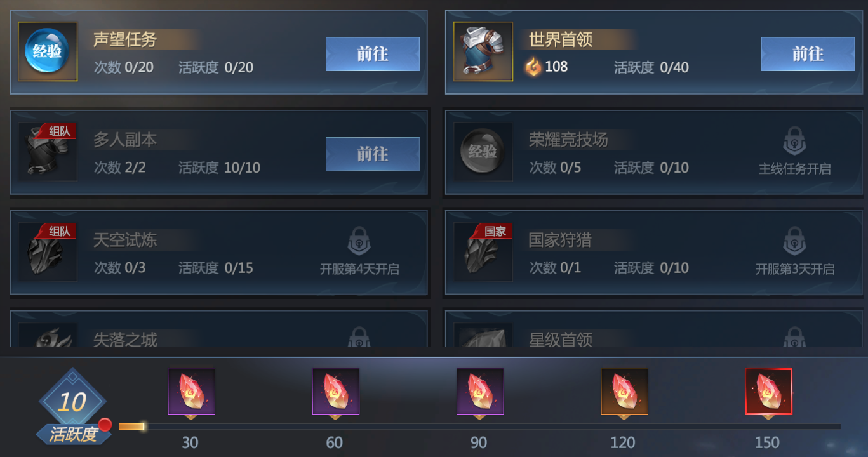This screenshot has width=868, height=457.
Task: Claim the 120 activity crystal reward
Action: (625, 392)
